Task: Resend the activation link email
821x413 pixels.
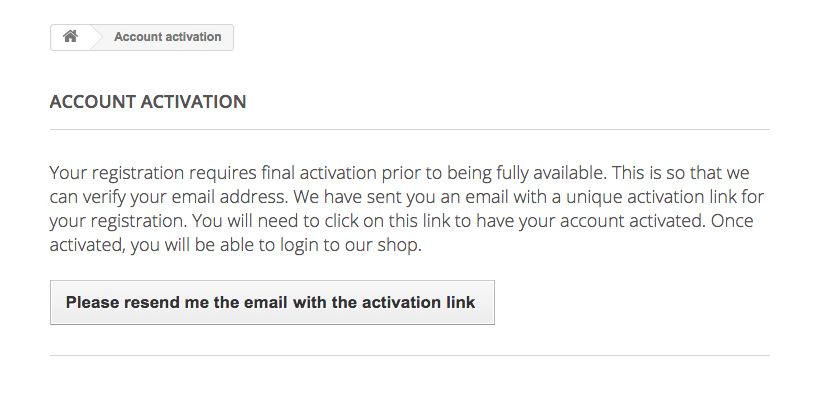Action: pos(272,303)
